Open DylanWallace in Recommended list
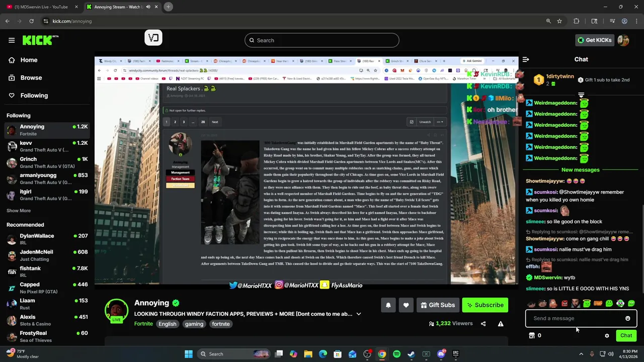The width and height of the screenshot is (644, 362). point(47,239)
